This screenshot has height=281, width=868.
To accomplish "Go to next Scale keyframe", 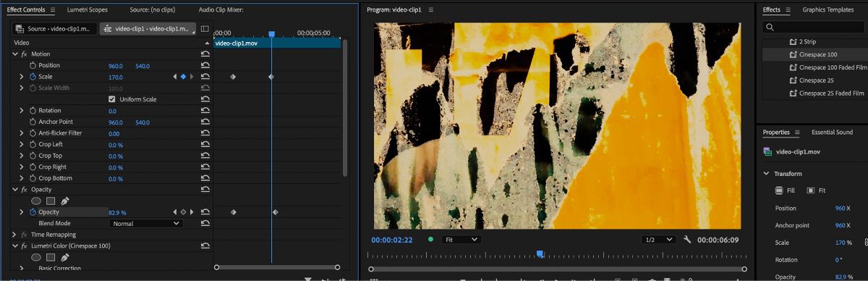I will (192, 77).
